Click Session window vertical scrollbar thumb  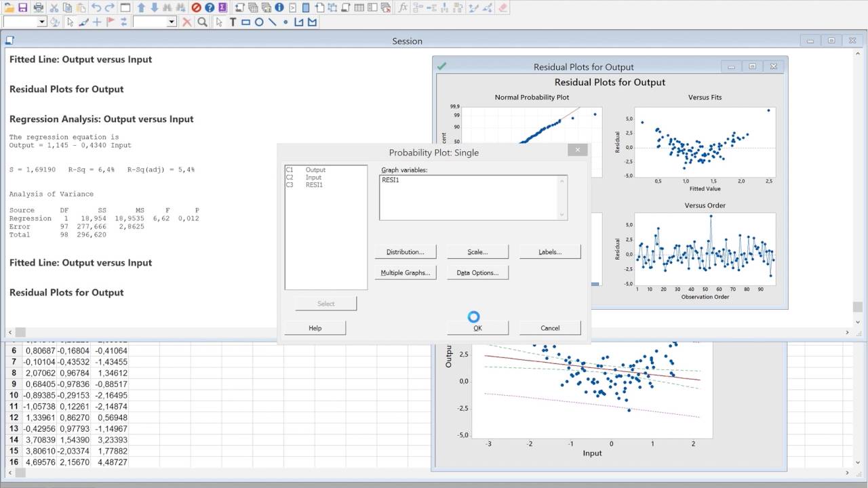[x=857, y=306]
